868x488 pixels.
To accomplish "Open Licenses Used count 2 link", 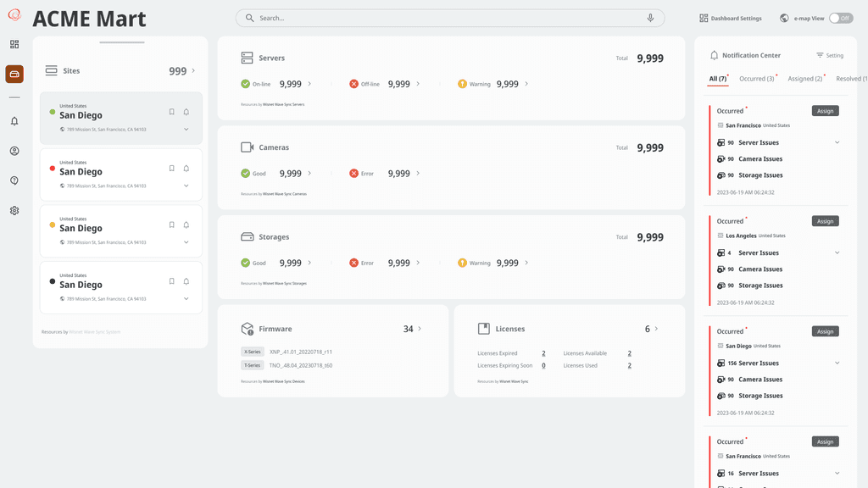I will tap(630, 366).
